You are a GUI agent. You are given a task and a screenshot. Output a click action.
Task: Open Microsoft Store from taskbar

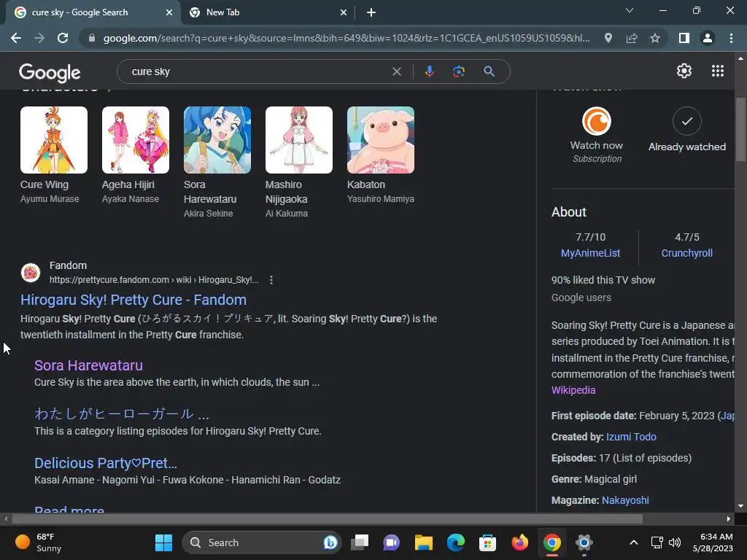point(487,542)
